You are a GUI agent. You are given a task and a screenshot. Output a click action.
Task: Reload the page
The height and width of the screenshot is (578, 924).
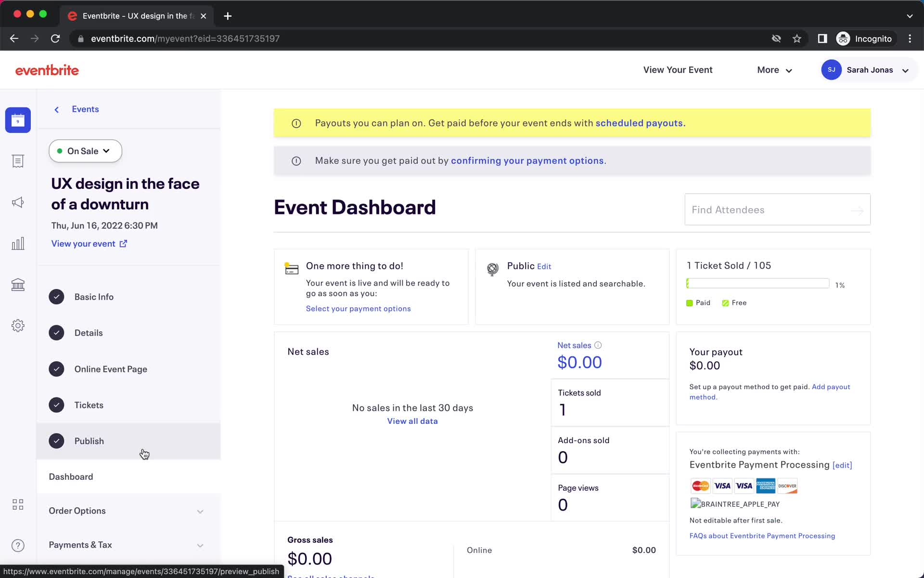[55, 39]
